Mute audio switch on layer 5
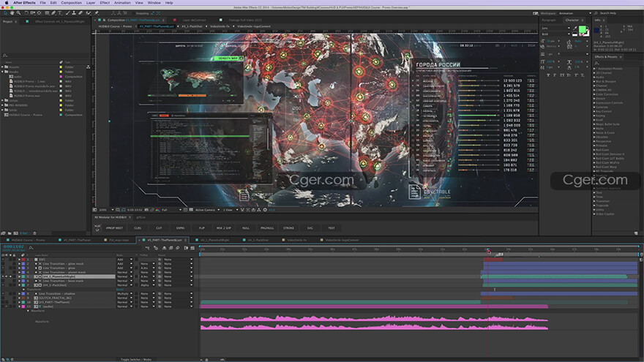The image size is (644, 362). pyautogui.click(x=7, y=276)
